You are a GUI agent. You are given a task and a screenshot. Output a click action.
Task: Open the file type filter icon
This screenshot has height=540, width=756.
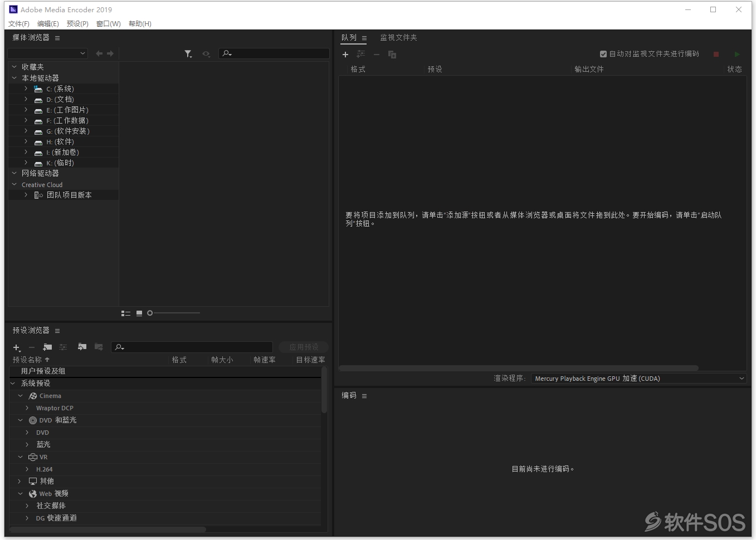point(188,54)
